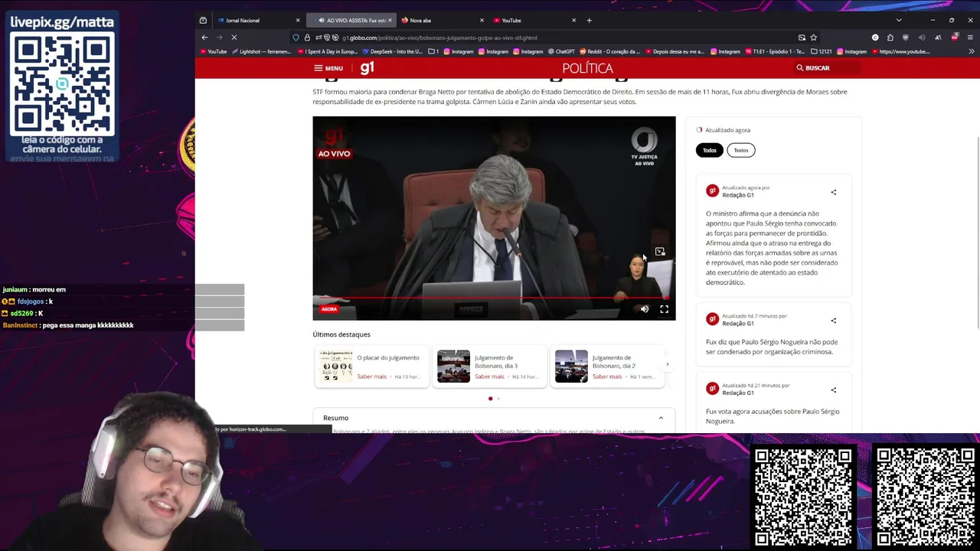Open site padlock security info

307,37
